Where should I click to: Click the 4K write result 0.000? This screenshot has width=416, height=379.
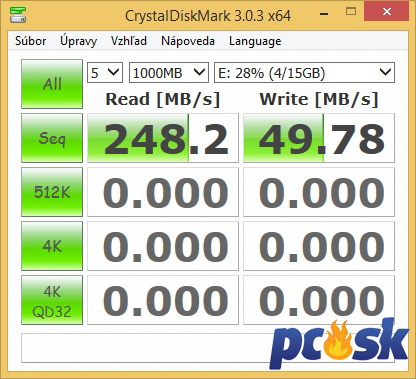[319, 246]
